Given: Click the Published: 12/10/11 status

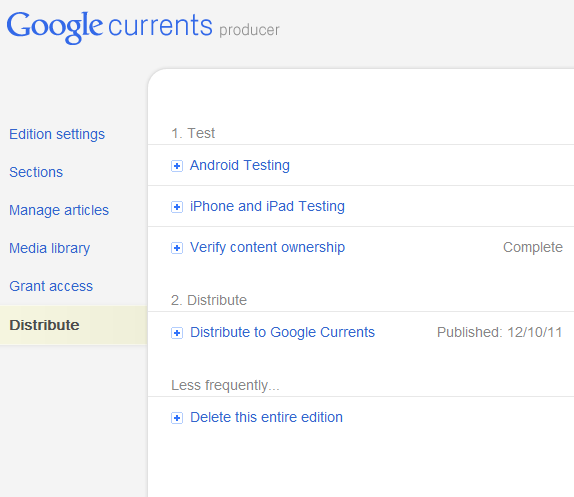Looking at the screenshot, I should coord(500,332).
